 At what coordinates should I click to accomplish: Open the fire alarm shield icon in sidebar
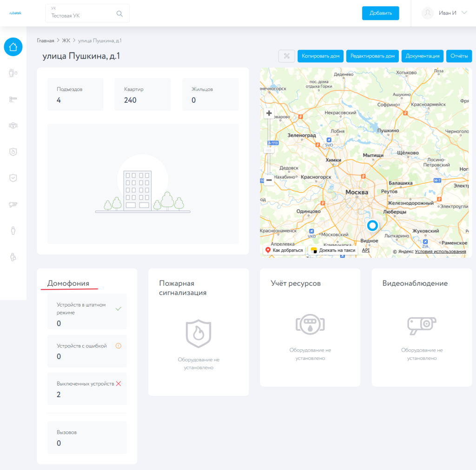click(x=13, y=152)
